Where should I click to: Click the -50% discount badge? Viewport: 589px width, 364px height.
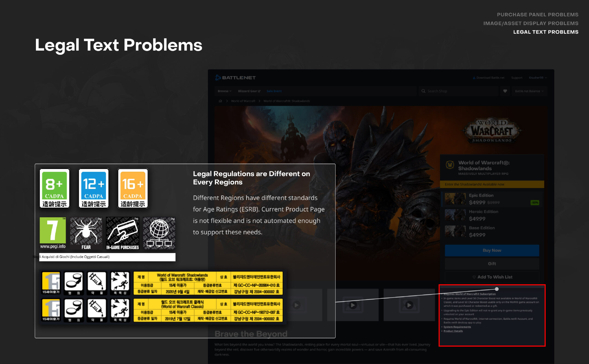pos(535,202)
